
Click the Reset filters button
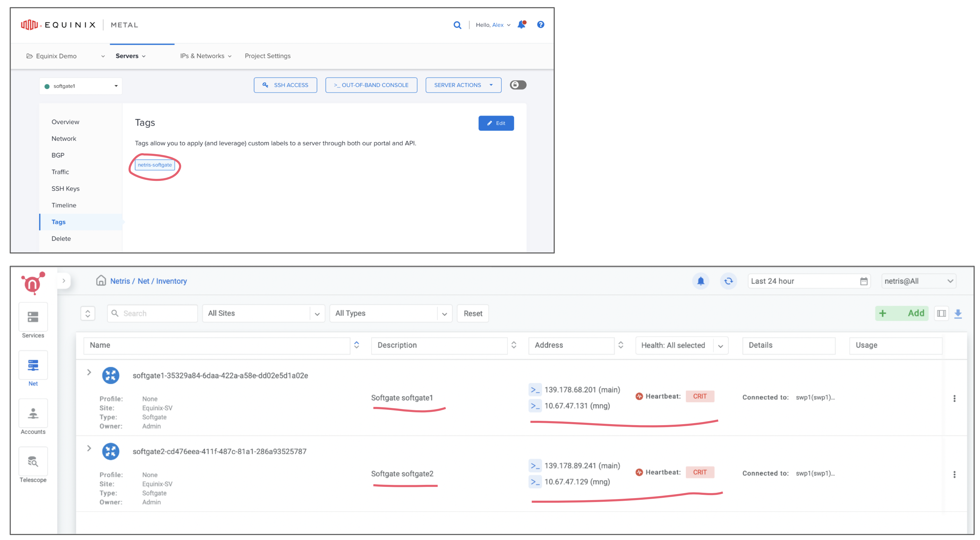pos(473,314)
